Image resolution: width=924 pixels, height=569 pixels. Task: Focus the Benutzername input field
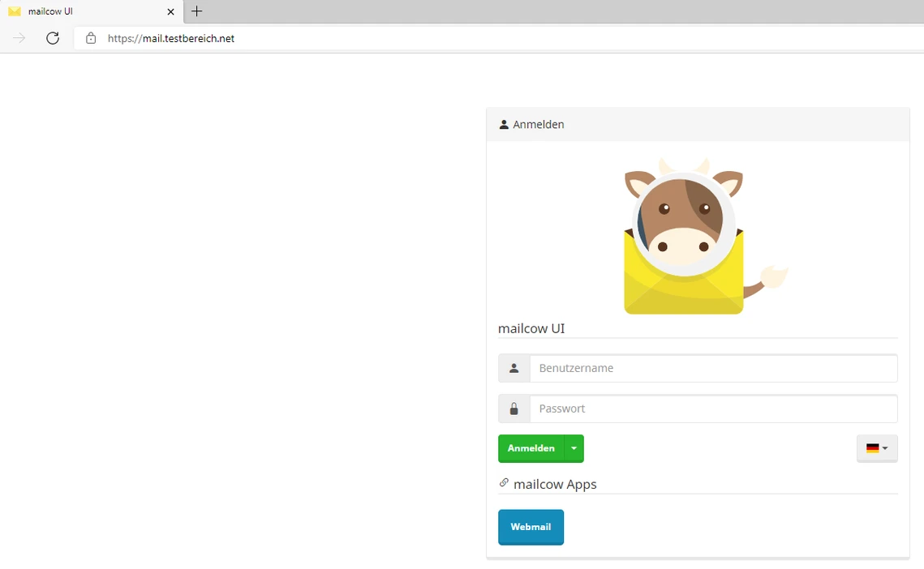[712, 368]
